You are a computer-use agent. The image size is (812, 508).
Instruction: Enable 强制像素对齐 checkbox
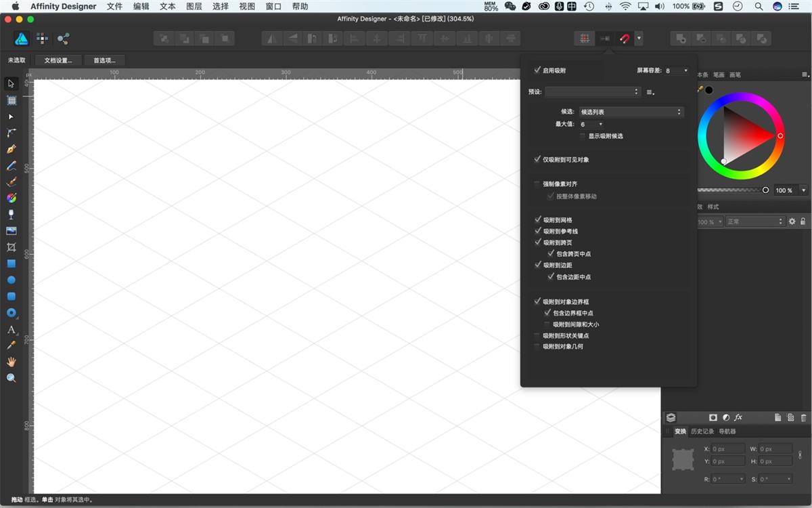[537, 184]
